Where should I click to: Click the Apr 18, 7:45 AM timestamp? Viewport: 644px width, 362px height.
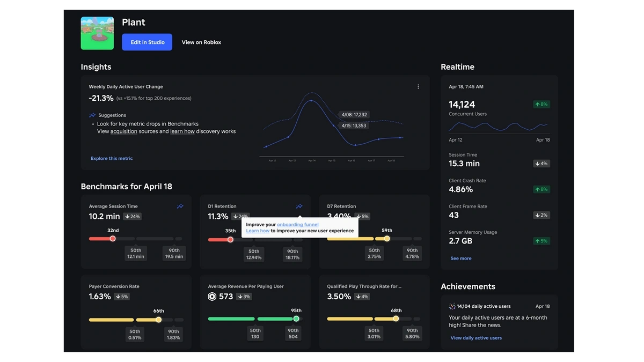[x=466, y=87]
